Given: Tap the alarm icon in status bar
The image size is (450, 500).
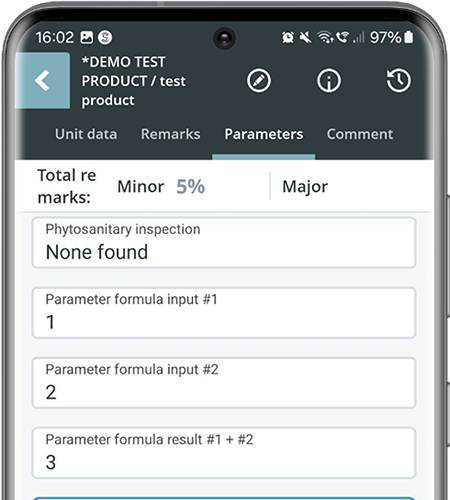Looking at the screenshot, I should click(288, 37).
